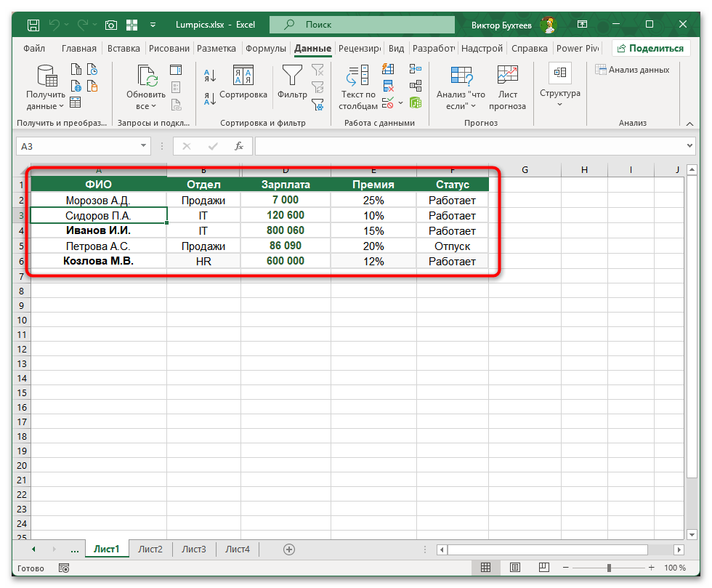
Task: Click zoom in plus button
Action: pos(651,568)
